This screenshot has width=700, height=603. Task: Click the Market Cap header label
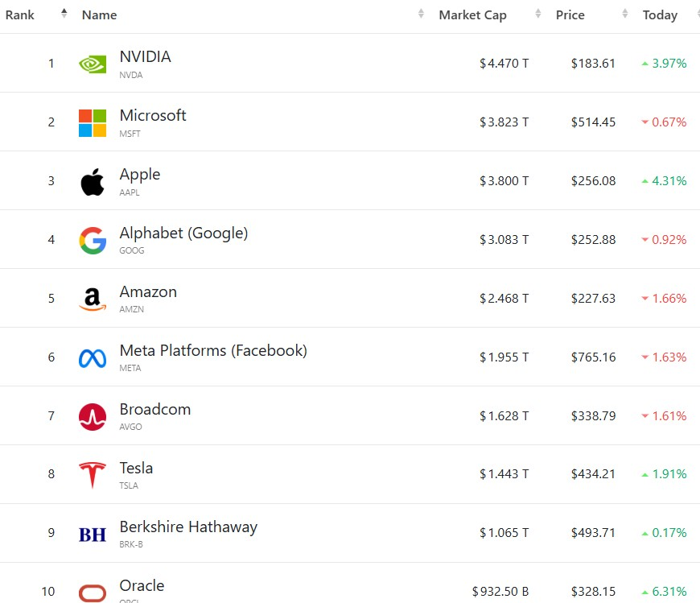[472, 15]
